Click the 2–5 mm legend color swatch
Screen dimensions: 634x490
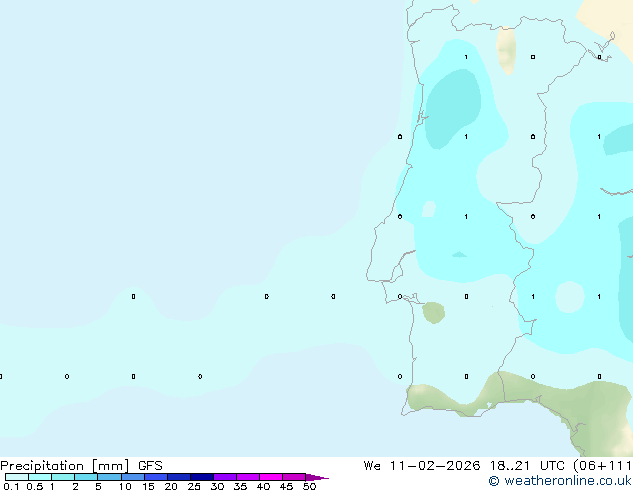coord(86,477)
